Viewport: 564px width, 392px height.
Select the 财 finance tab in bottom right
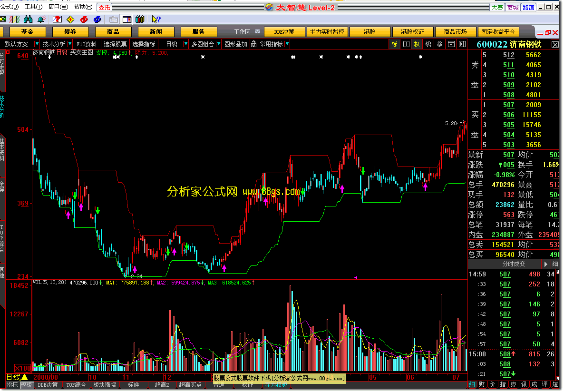click(x=482, y=384)
